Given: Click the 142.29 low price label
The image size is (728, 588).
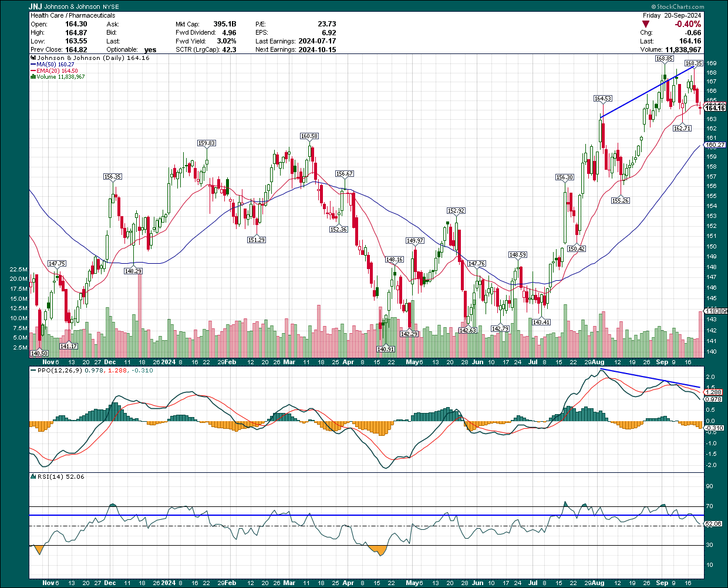Looking at the screenshot, I should click(x=409, y=334).
